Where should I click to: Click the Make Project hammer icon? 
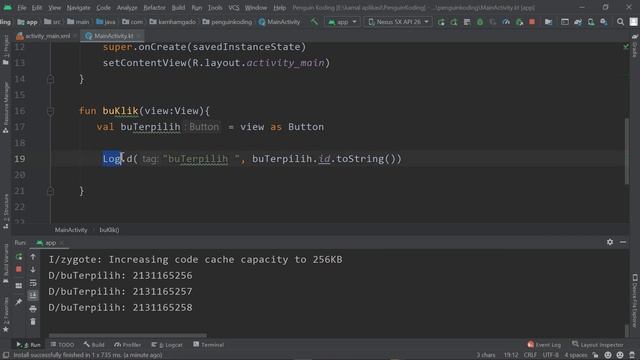(314, 22)
